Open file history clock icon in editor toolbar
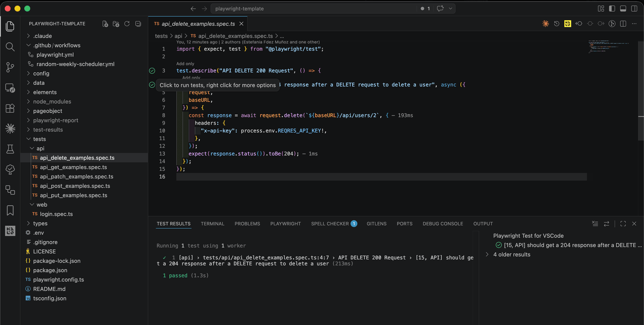This screenshot has width=644, height=325. 557,24
